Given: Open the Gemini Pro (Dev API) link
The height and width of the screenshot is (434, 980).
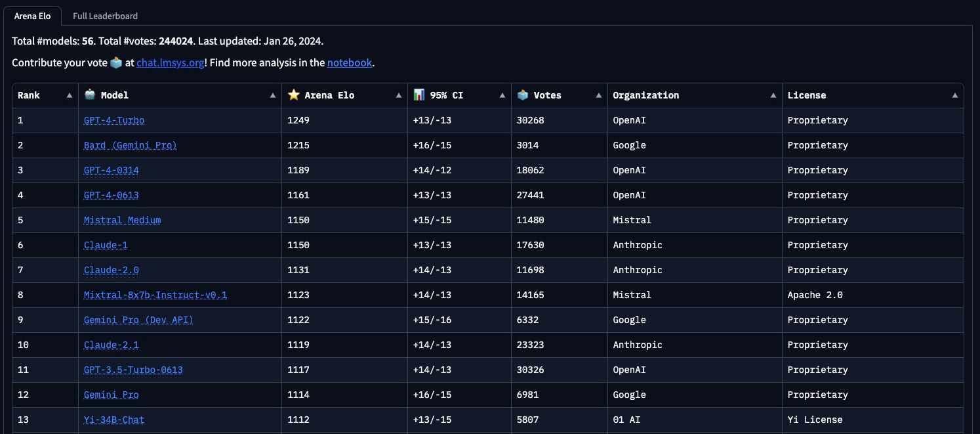Looking at the screenshot, I should (x=139, y=320).
